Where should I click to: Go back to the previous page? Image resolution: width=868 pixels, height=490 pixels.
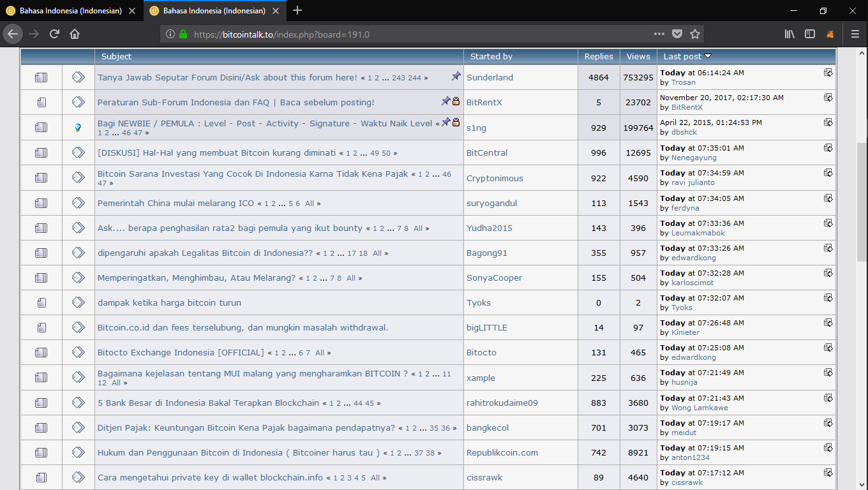(13, 34)
